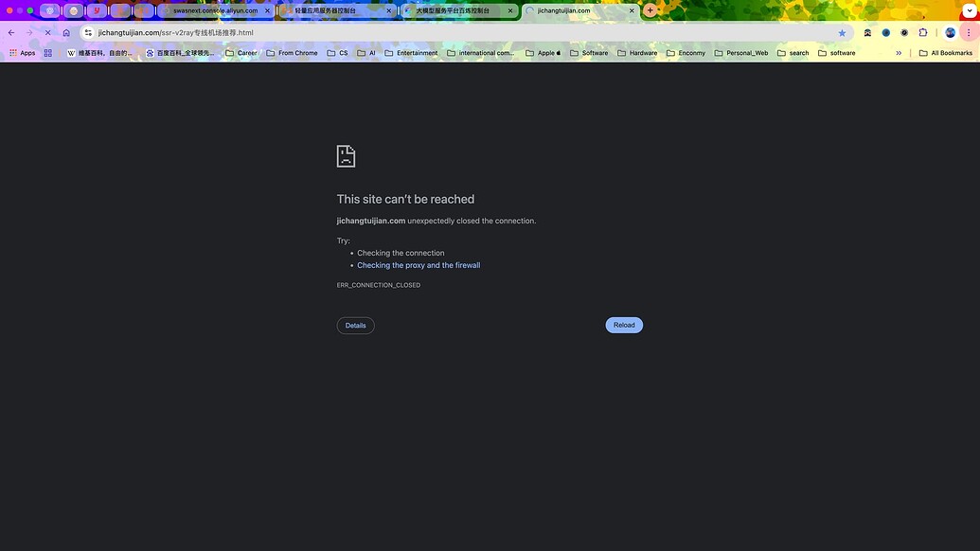980x551 pixels.
Task: Show the hidden bookmarks overflow chevron
Action: point(899,53)
